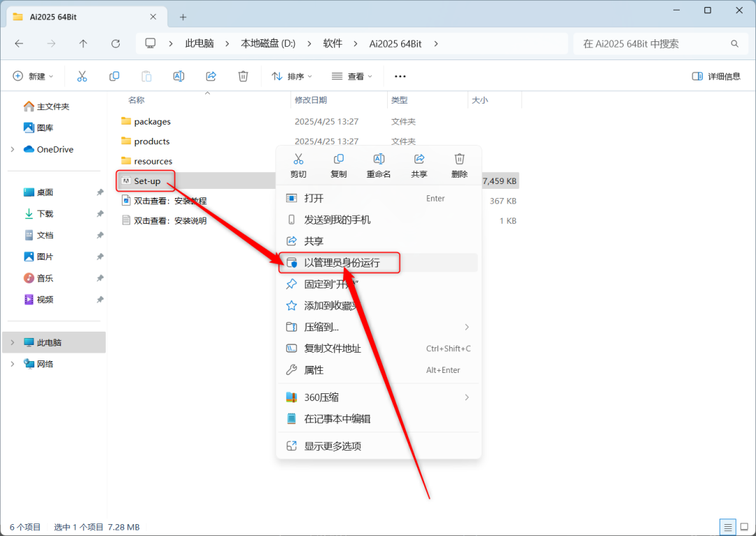Switch to details list view in the status bar
The image size is (756, 536).
[727, 527]
